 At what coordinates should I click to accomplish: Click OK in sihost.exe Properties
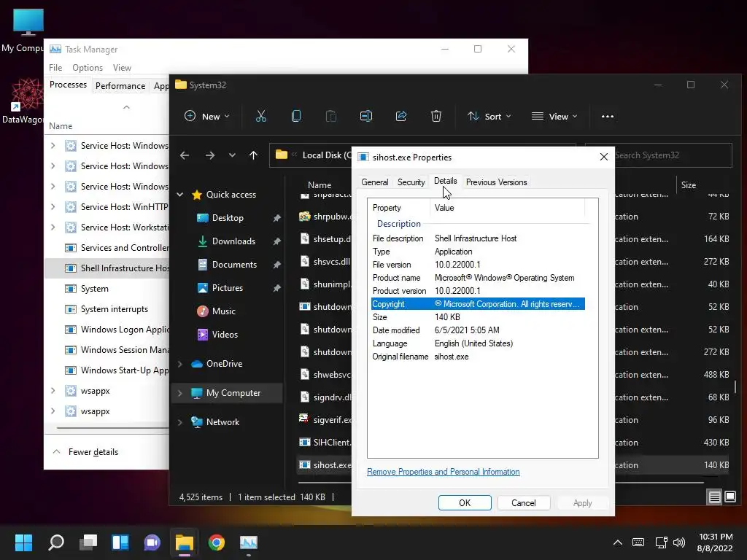click(465, 503)
